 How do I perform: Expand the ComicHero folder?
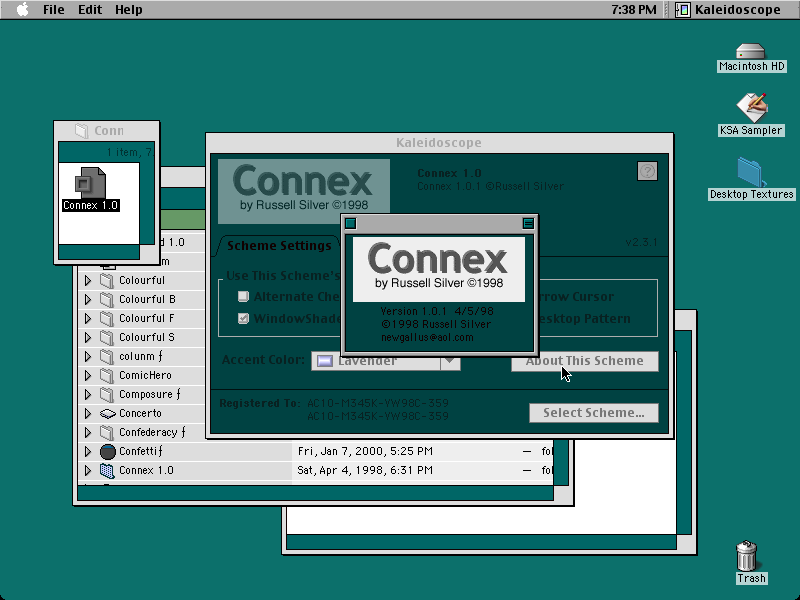click(x=88, y=376)
